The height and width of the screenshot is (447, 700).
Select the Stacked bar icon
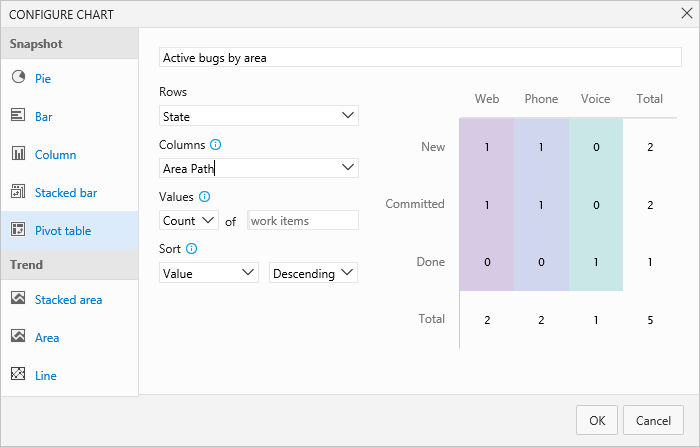18,192
